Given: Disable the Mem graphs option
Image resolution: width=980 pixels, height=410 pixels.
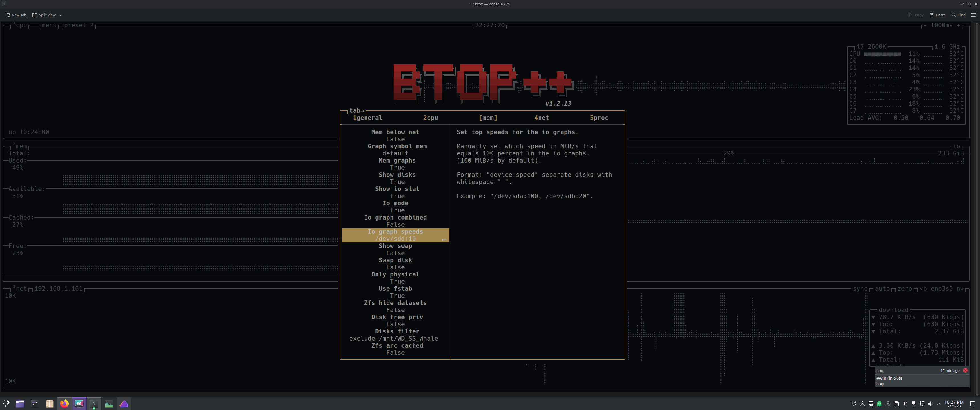Looking at the screenshot, I should 397,161.
